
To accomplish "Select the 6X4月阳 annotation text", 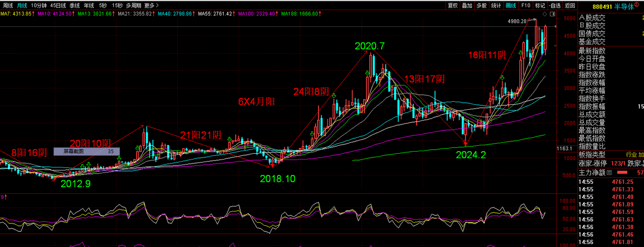I will tap(256, 102).
